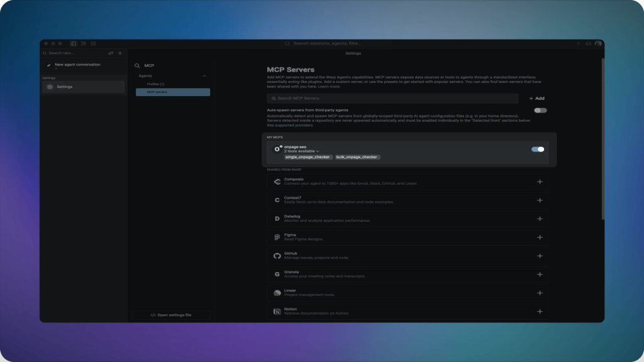Click the onpage-seo server icon
Image resolution: width=644 pixels, height=362 pixels.
pos(277,149)
